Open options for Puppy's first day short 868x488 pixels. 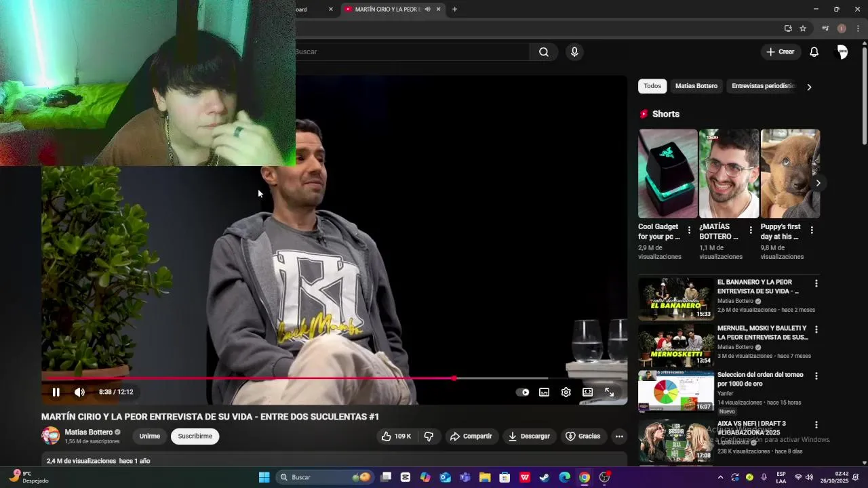coord(812,230)
